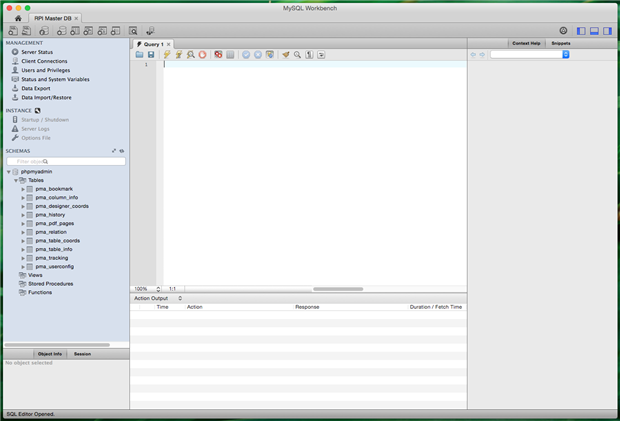Viewport: 620px width, 421px height.
Task: Execute statement under cursor icon
Action: [x=179, y=55]
